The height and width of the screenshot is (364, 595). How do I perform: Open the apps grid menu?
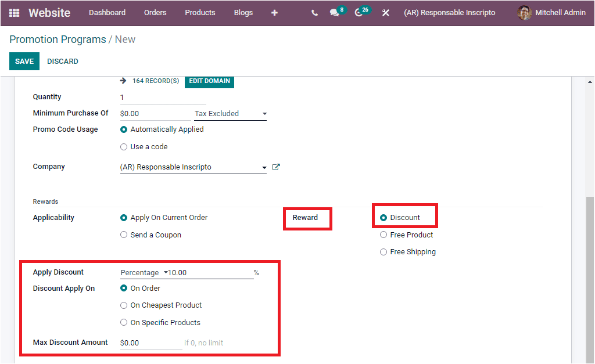pos(14,13)
